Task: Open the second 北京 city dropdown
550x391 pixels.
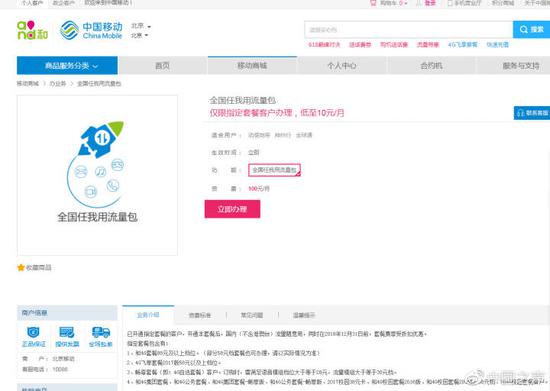Action: 140,35
